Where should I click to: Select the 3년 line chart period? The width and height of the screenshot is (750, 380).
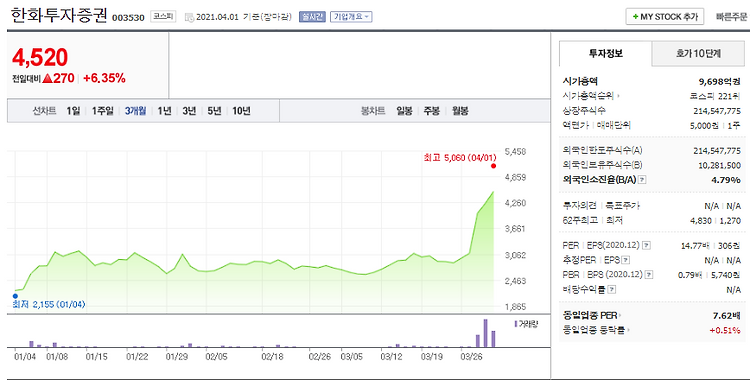tap(189, 111)
